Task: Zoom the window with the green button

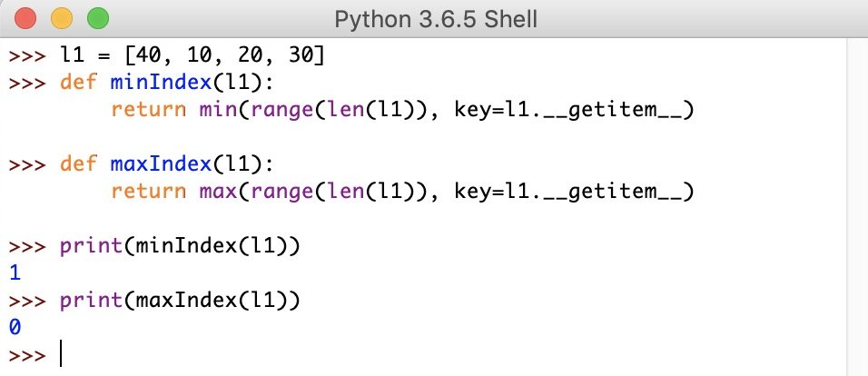Action: point(98,19)
